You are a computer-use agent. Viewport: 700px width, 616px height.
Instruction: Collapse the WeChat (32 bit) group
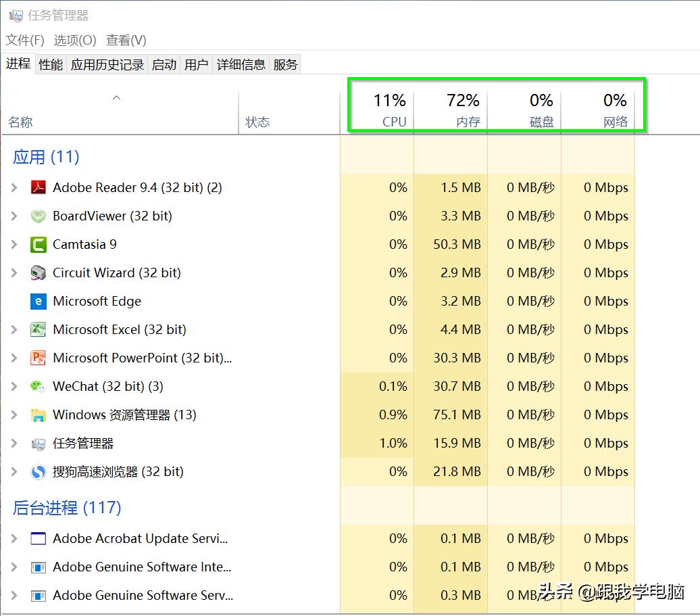pos(15,386)
